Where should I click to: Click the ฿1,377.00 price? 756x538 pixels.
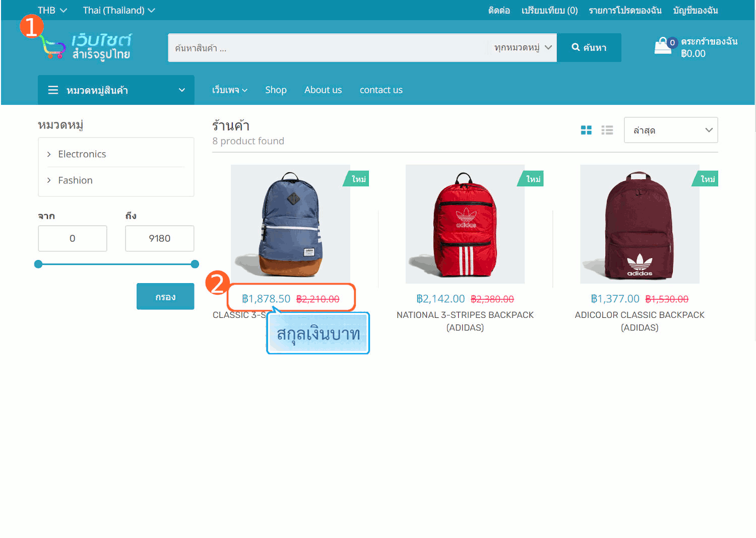(x=615, y=299)
